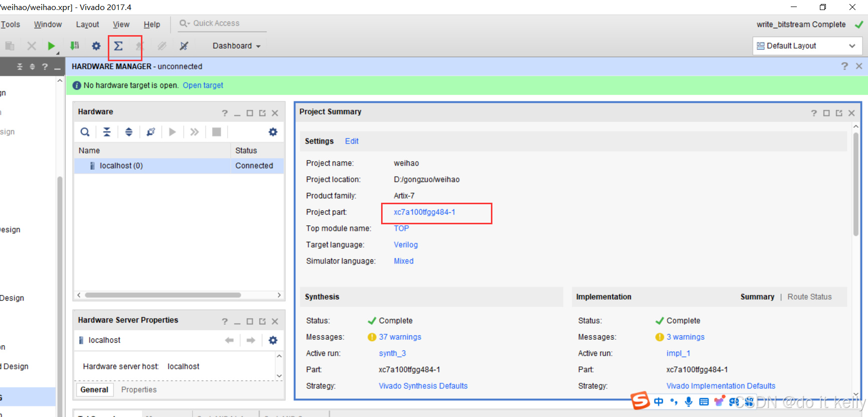
Task: Click help icon in Project Summary panel
Action: [x=814, y=113]
